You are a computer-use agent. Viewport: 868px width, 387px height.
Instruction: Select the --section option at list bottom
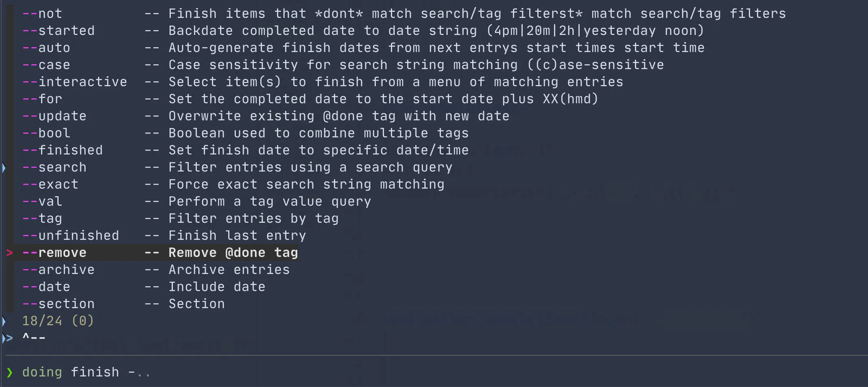coord(59,304)
